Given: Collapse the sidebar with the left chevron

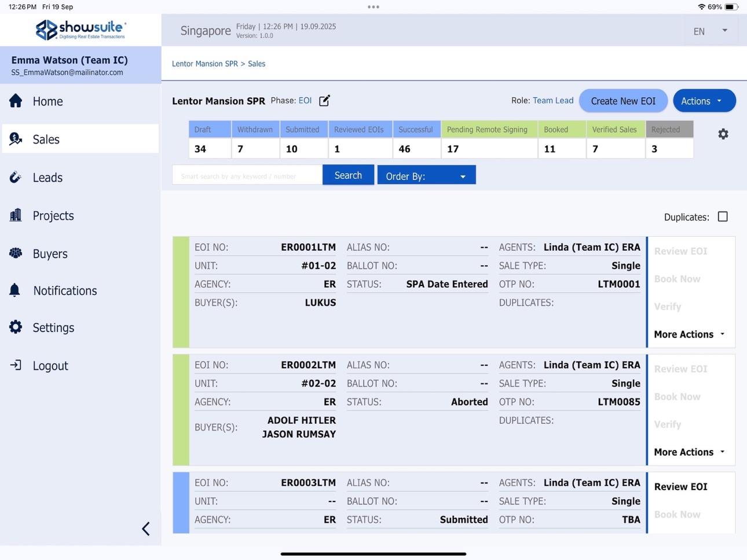Looking at the screenshot, I should 146,529.
